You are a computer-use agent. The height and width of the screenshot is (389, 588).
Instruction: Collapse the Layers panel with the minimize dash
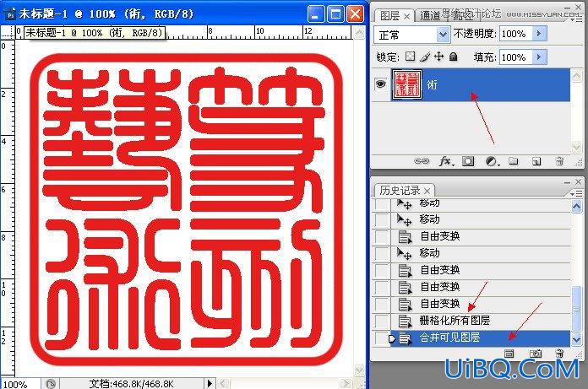(x=568, y=7)
